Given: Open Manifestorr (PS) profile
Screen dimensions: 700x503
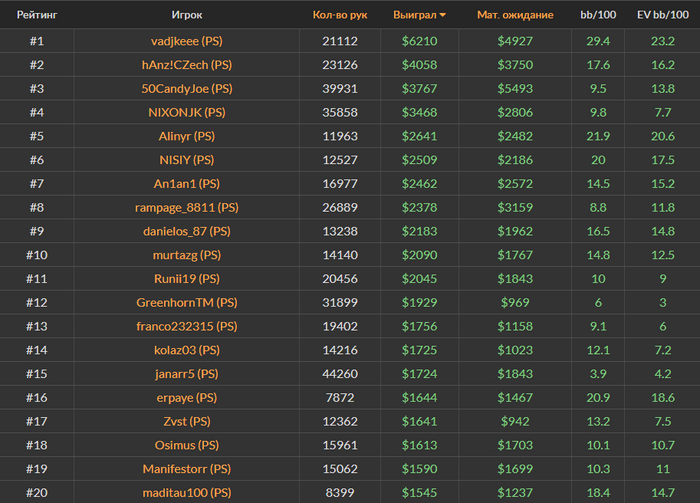Looking at the screenshot, I should pyautogui.click(x=186, y=468).
